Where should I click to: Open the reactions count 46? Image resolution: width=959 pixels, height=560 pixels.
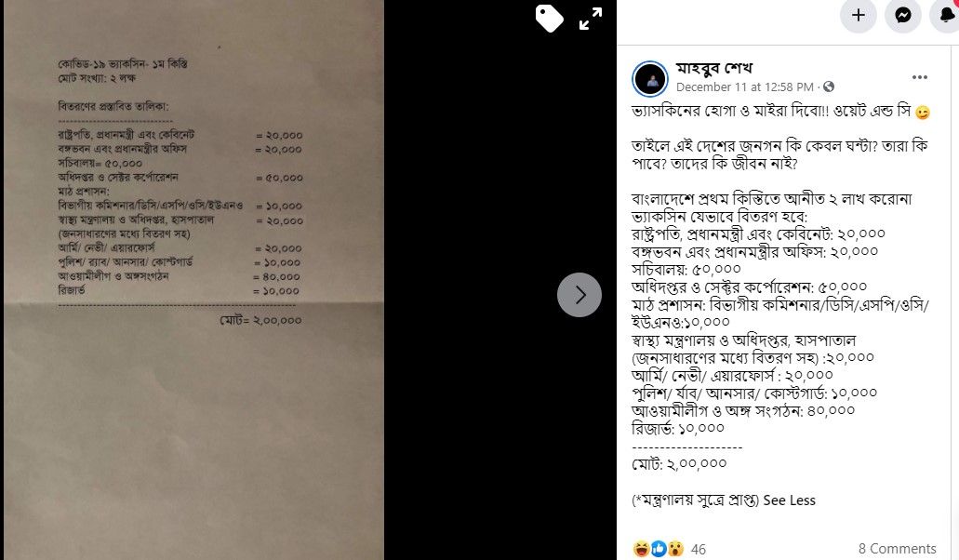click(x=699, y=549)
